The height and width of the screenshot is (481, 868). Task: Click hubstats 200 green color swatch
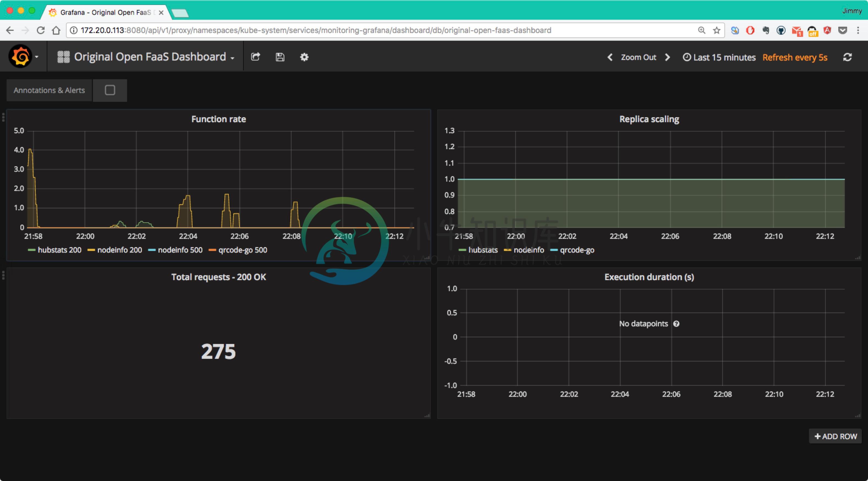(x=31, y=250)
